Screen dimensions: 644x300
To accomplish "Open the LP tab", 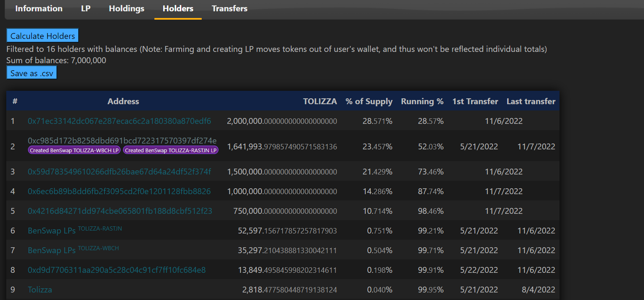I will 86,8.
